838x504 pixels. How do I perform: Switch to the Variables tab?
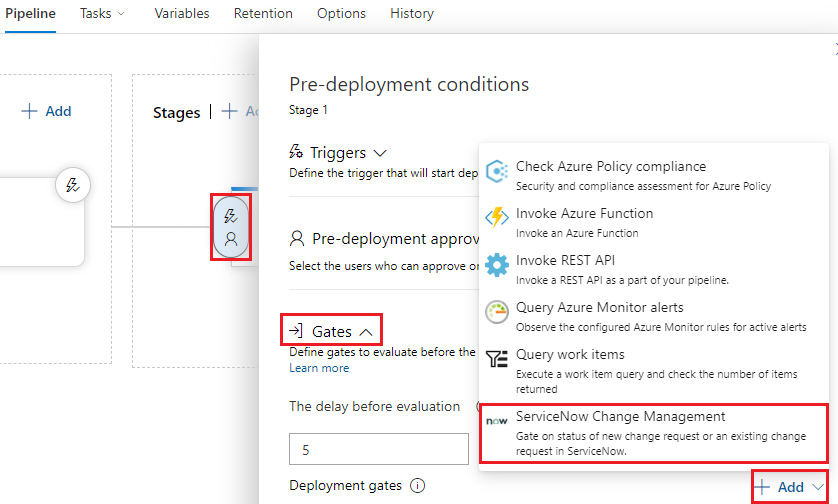coord(182,13)
